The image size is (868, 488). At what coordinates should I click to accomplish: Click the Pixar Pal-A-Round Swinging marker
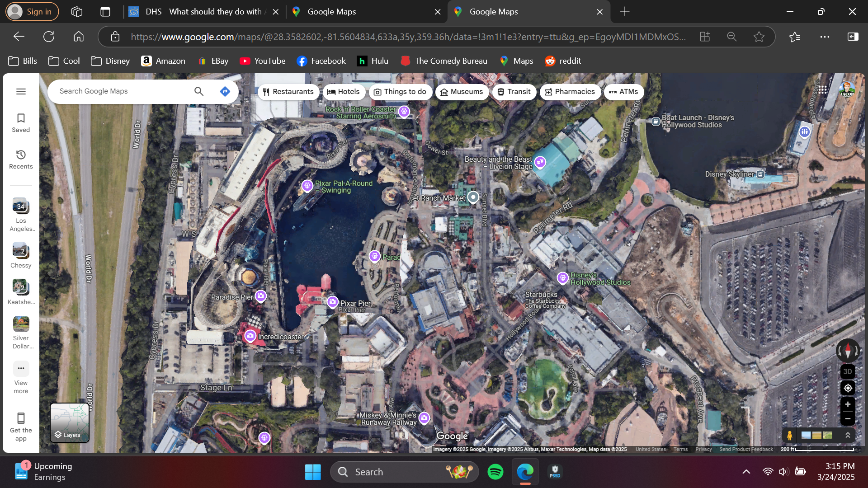coord(307,186)
